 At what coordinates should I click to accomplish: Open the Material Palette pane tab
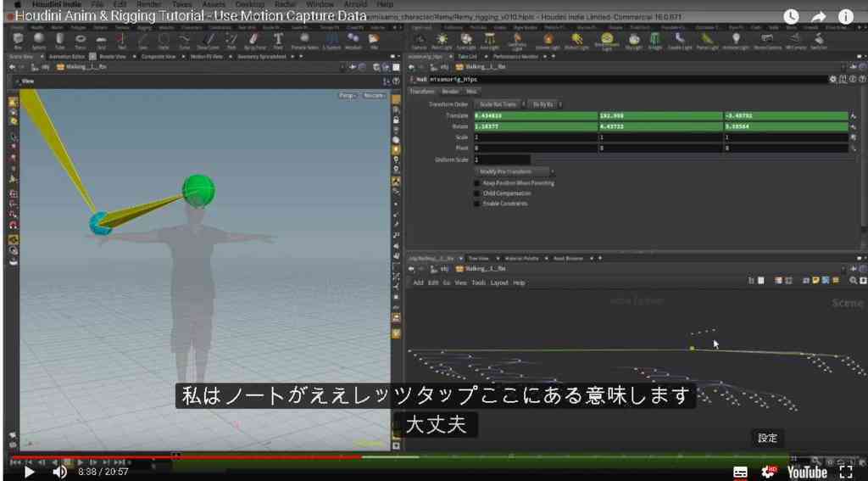(522, 258)
